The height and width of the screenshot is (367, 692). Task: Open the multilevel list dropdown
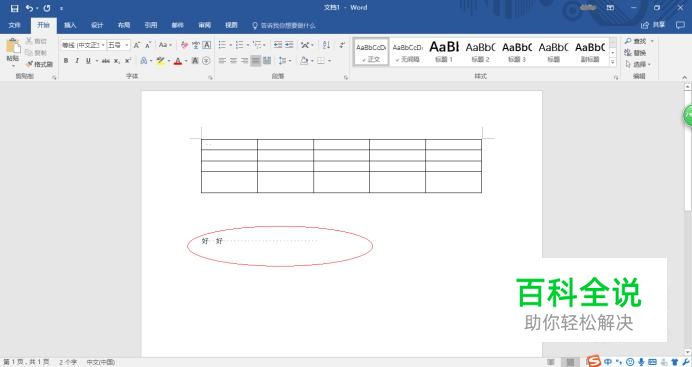(265, 45)
